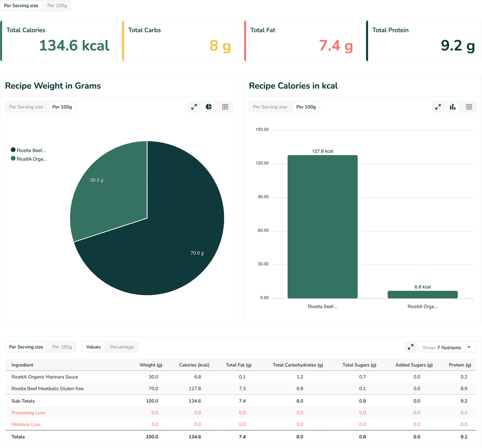Select Per 100g in Recipe Calories panel

pyautogui.click(x=306, y=107)
